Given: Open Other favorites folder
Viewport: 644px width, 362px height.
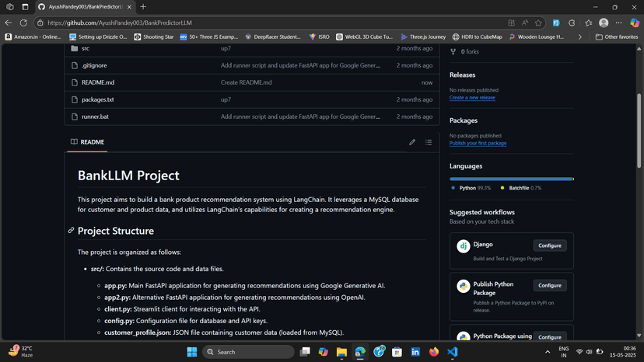Looking at the screenshot, I should pos(617,37).
